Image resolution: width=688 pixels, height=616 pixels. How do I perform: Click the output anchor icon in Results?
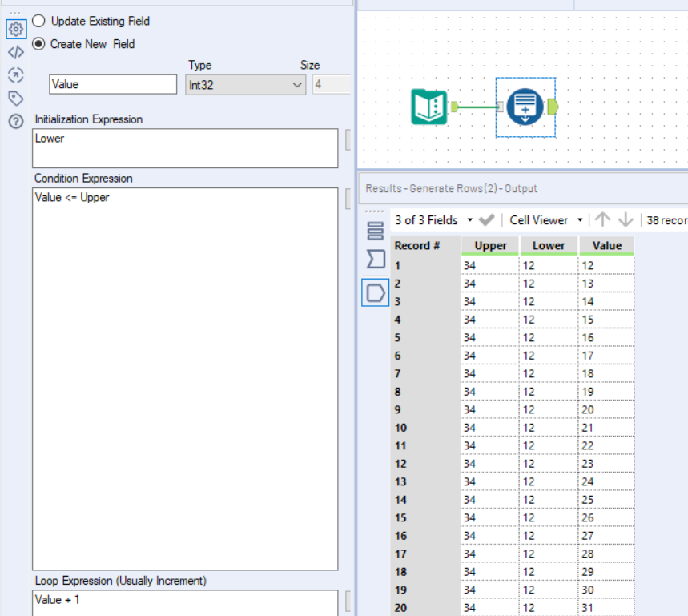click(375, 292)
